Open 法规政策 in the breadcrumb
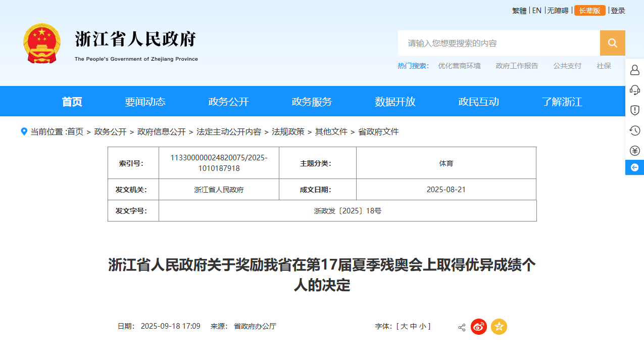 [288, 132]
